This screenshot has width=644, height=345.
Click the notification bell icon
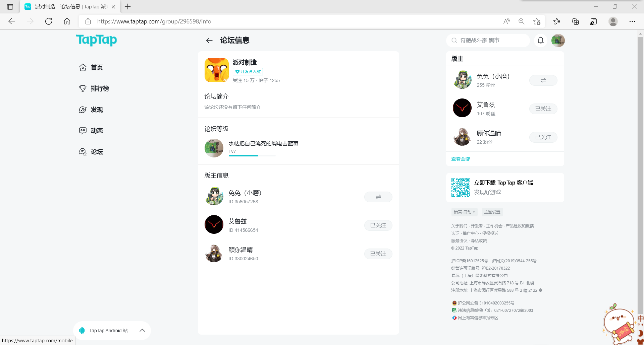[x=540, y=41]
